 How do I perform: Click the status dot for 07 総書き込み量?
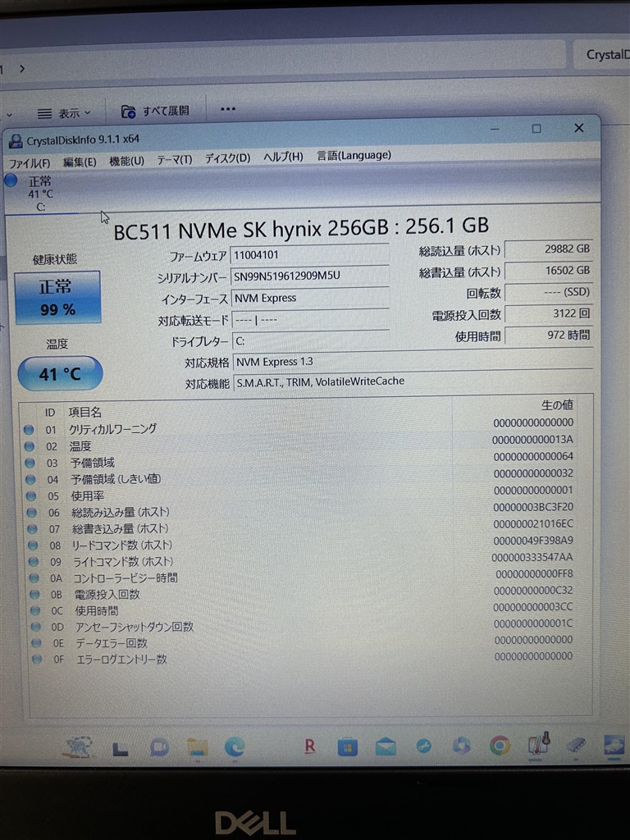click(x=32, y=529)
